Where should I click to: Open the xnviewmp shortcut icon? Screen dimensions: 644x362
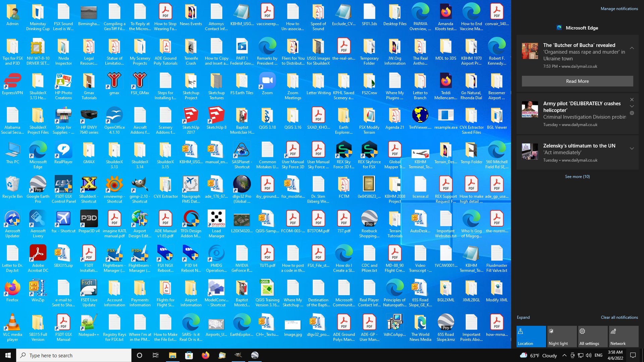[x=114, y=189]
